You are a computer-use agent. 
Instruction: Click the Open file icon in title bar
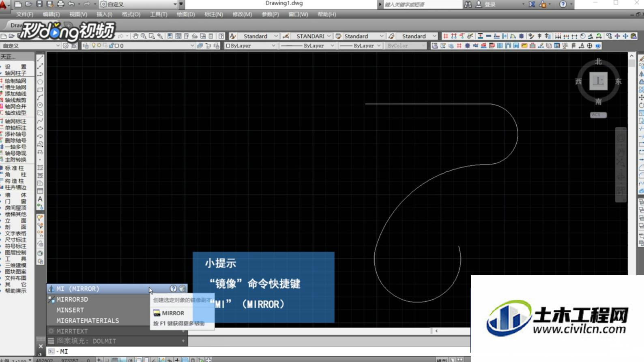pyautogui.click(x=29, y=4)
